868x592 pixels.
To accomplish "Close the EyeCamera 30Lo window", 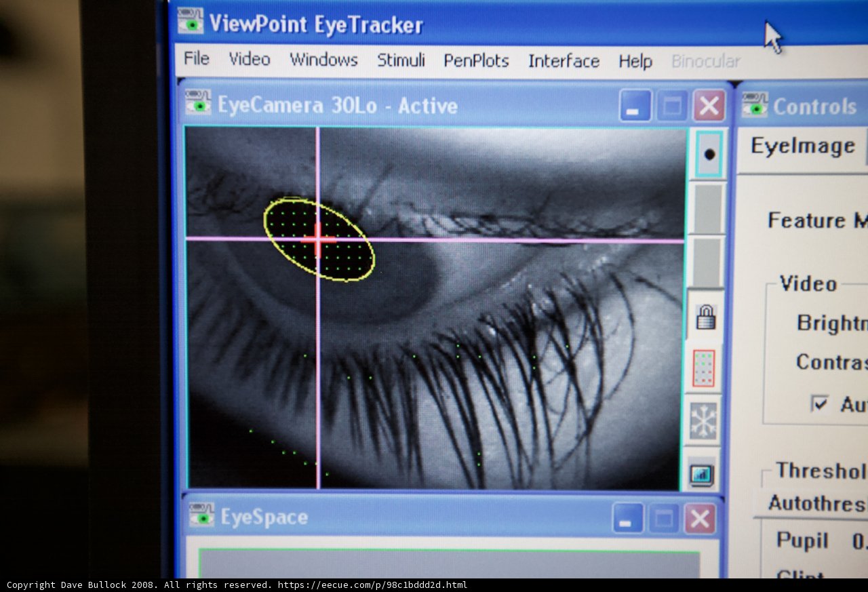I will [x=709, y=106].
